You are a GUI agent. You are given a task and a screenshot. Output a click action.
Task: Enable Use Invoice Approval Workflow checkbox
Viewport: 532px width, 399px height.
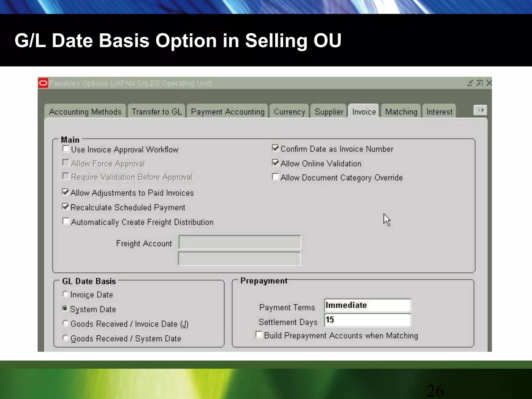coord(66,149)
